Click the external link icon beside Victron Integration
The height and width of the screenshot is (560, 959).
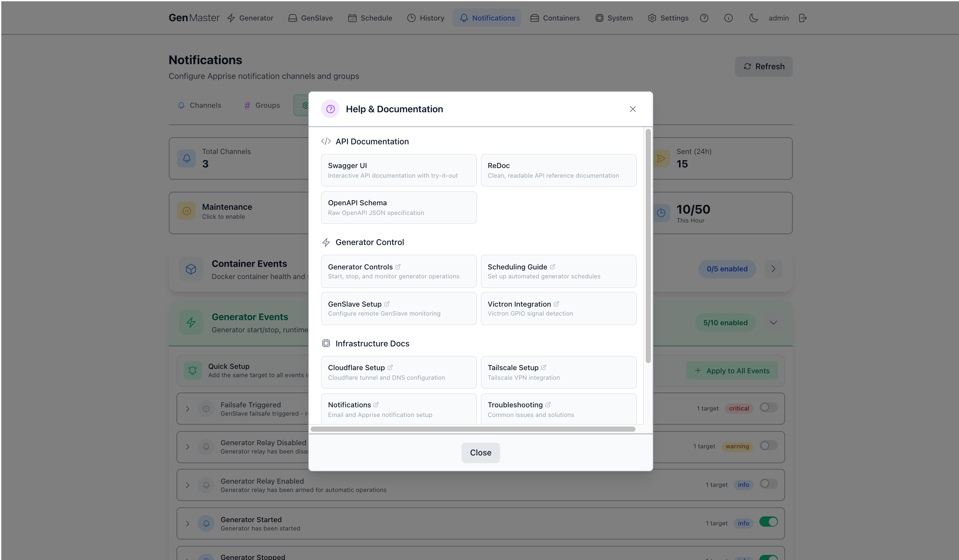[557, 304]
